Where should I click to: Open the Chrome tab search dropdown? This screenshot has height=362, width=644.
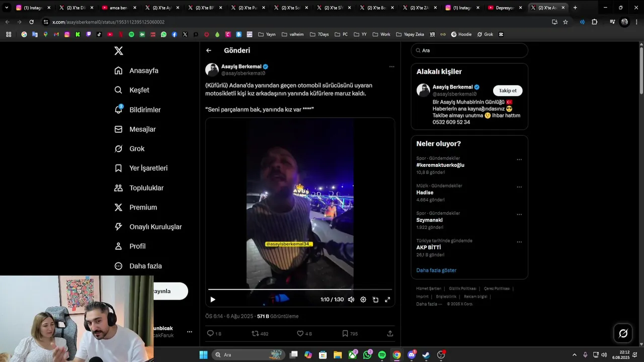tap(7, 8)
